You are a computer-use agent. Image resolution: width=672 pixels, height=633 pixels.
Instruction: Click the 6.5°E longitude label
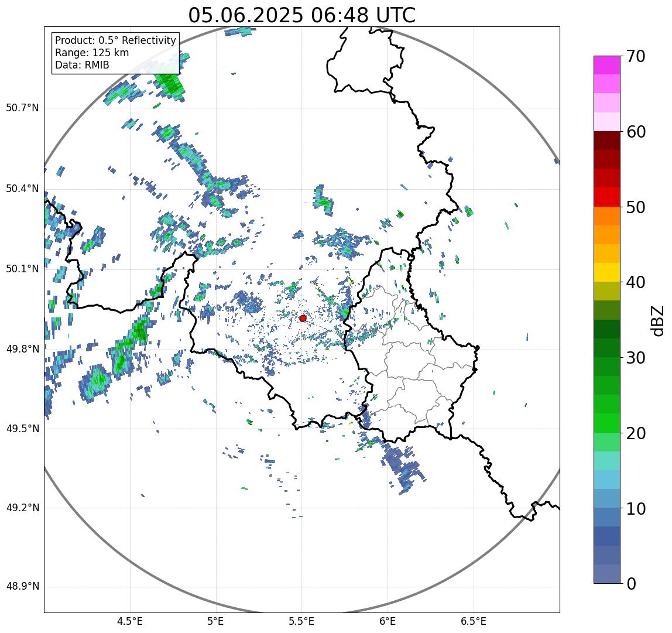click(x=474, y=621)
